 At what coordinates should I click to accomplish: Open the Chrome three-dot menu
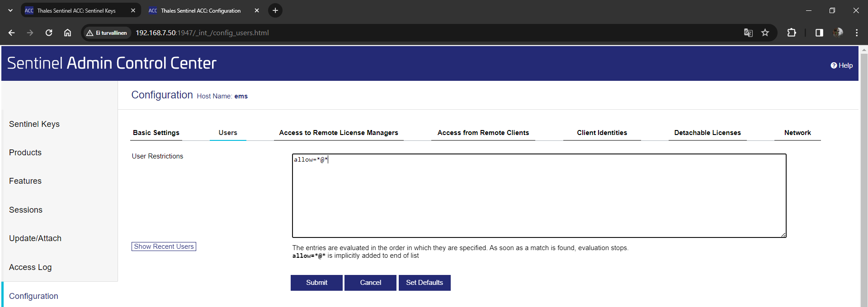click(857, 33)
